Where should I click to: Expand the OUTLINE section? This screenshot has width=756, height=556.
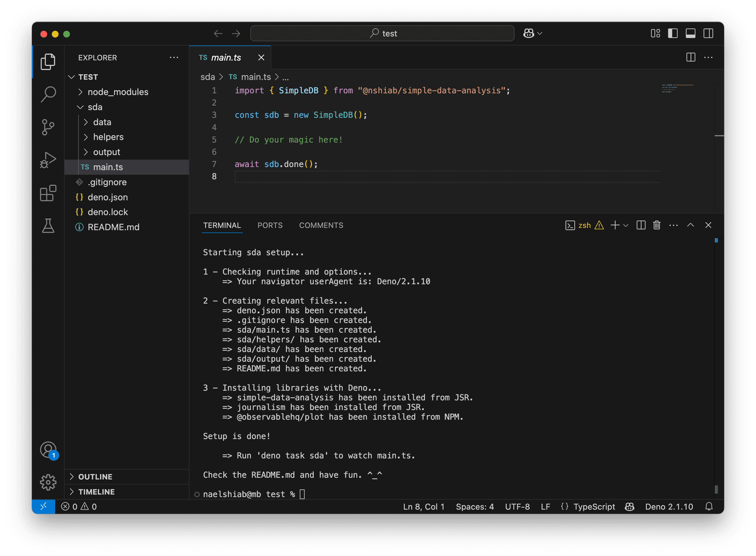pos(127,477)
